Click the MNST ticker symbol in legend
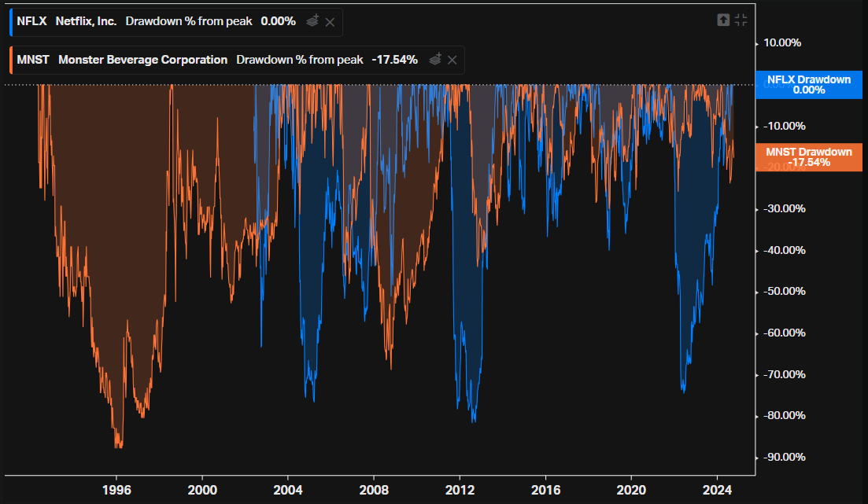Screen dimensions: 868x504 pyautogui.click(x=33, y=60)
